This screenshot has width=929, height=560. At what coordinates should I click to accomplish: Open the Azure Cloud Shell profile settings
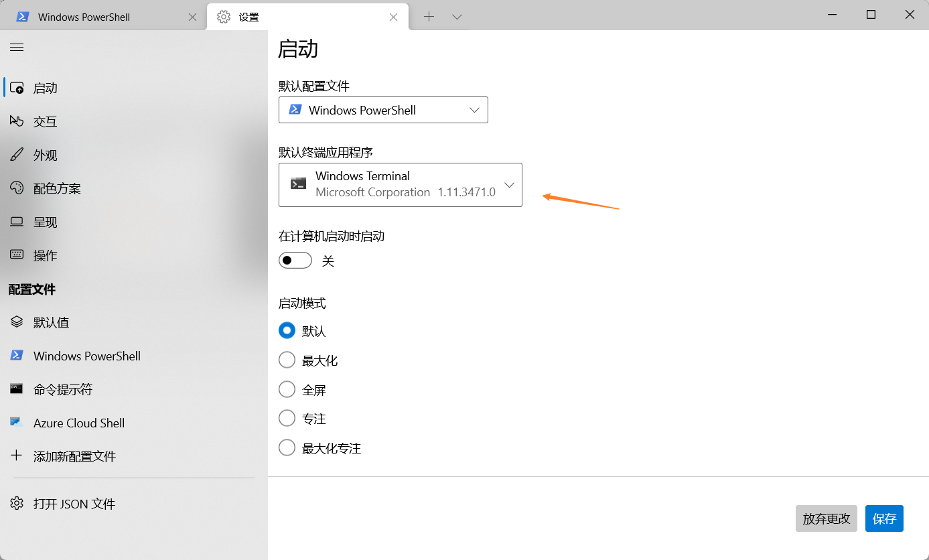[x=134, y=423]
